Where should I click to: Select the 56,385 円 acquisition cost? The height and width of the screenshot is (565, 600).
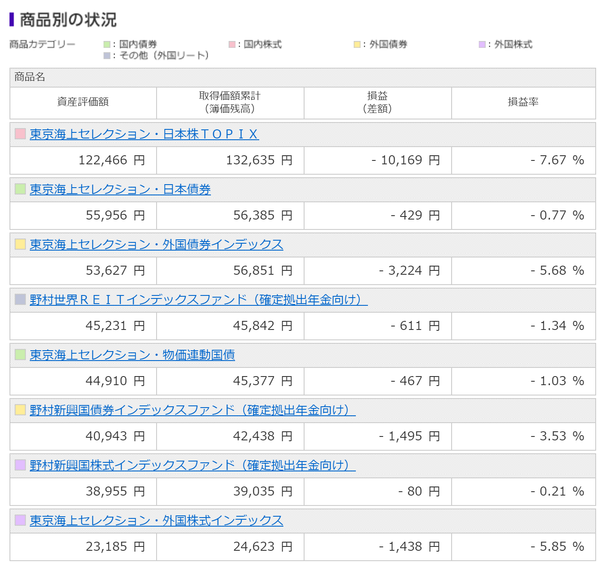pos(263,215)
